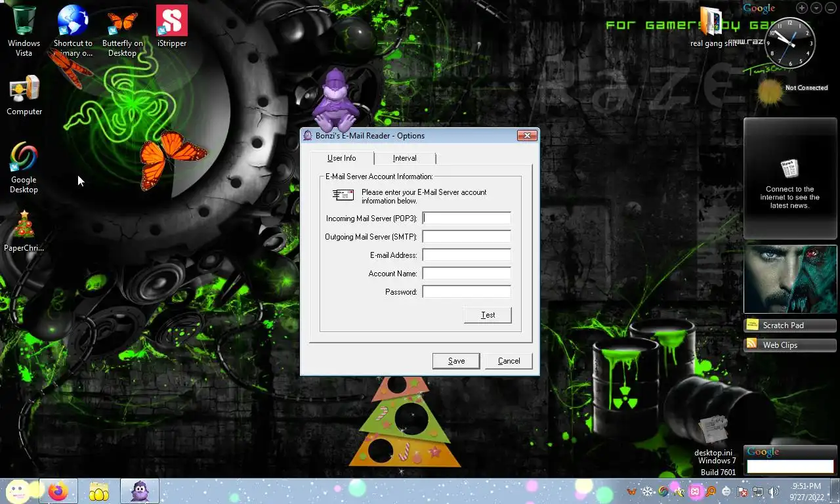This screenshot has height=504, width=840.
Task: Click the Cancel button
Action: click(509, 361)
